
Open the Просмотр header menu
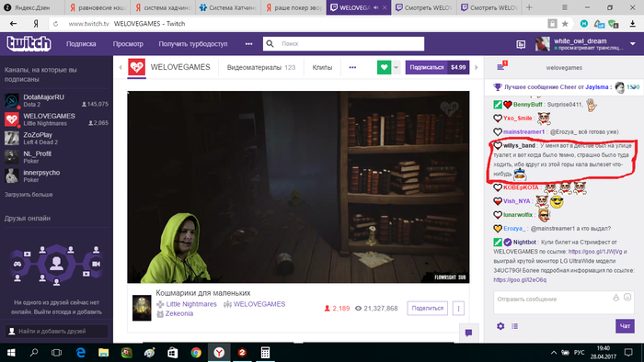[x=128, y=44]
